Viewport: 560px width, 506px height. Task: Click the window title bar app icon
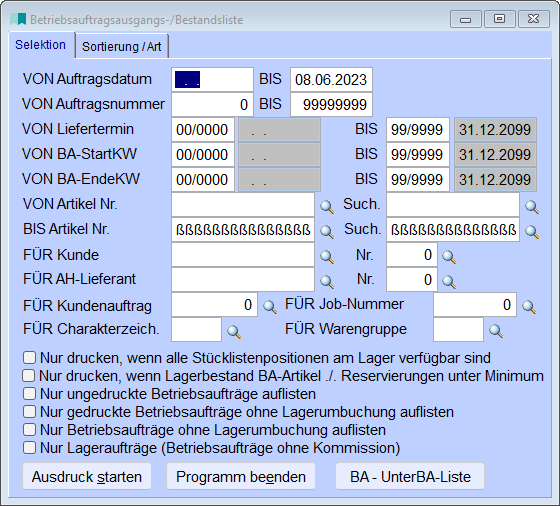click(x=18, y=19)
